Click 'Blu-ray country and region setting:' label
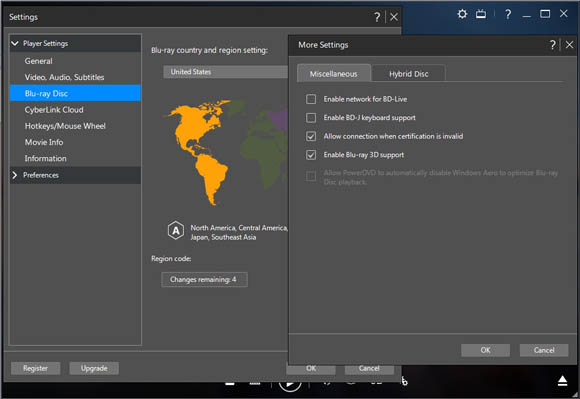This screenshot has height=399, width=580. coord(209,50)
